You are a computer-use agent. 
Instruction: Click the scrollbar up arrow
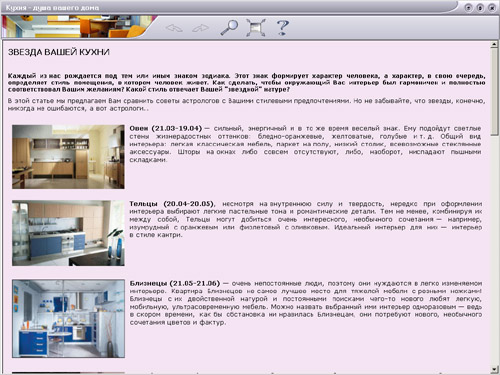click(494, 45)
